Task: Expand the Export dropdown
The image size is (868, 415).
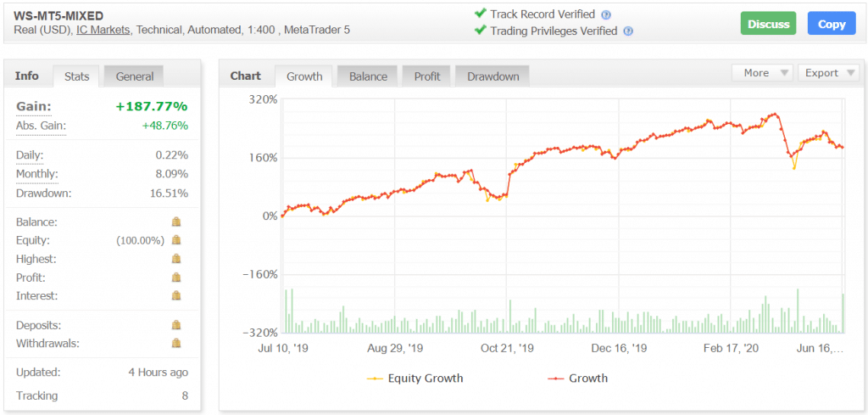Action: [829, 73]
